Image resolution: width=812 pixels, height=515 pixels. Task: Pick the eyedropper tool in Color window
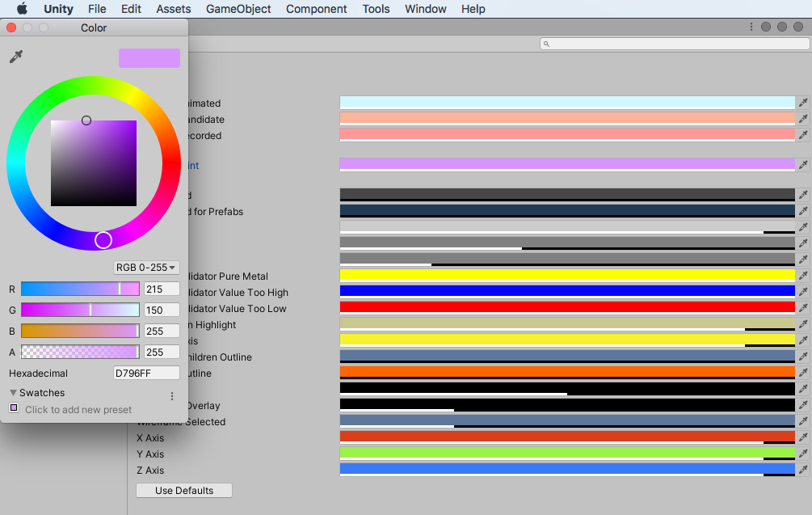(x=16, y=57)
